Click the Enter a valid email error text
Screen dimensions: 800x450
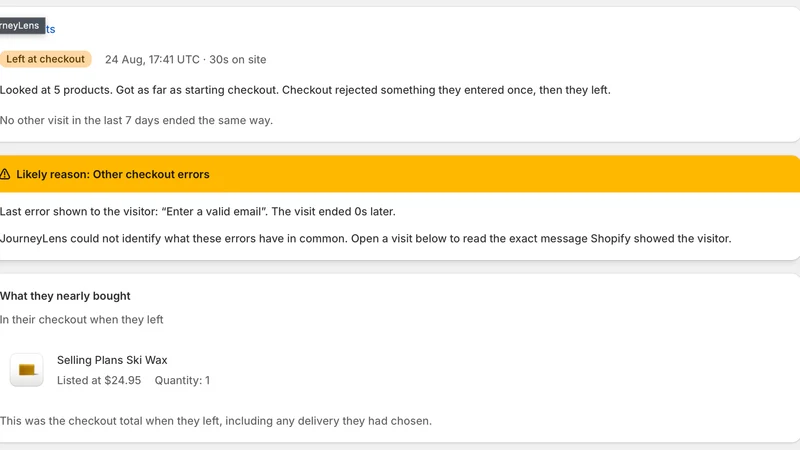[x=214, y=212]
